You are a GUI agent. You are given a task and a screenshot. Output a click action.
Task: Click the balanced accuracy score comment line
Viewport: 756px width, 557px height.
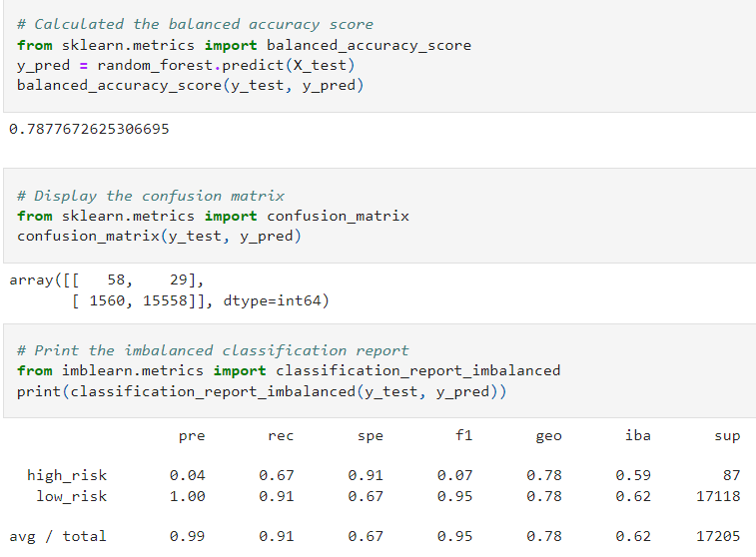click(195, 25)
